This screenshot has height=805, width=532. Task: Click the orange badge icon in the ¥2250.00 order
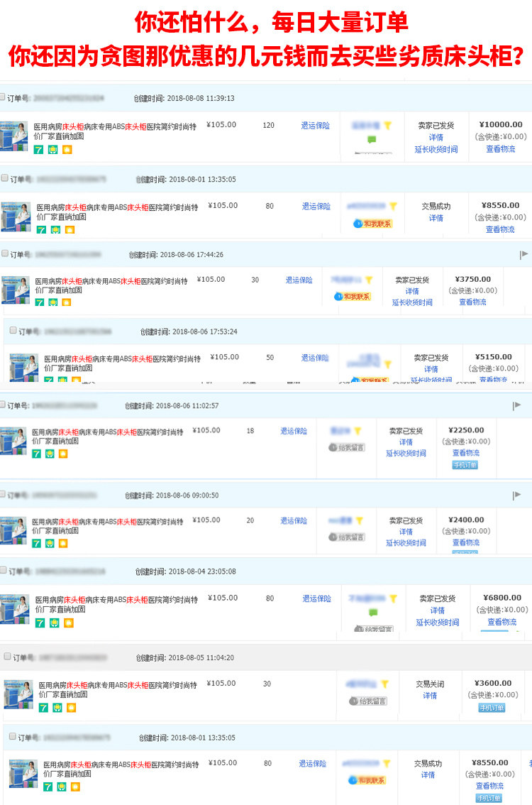pos(62,454)
